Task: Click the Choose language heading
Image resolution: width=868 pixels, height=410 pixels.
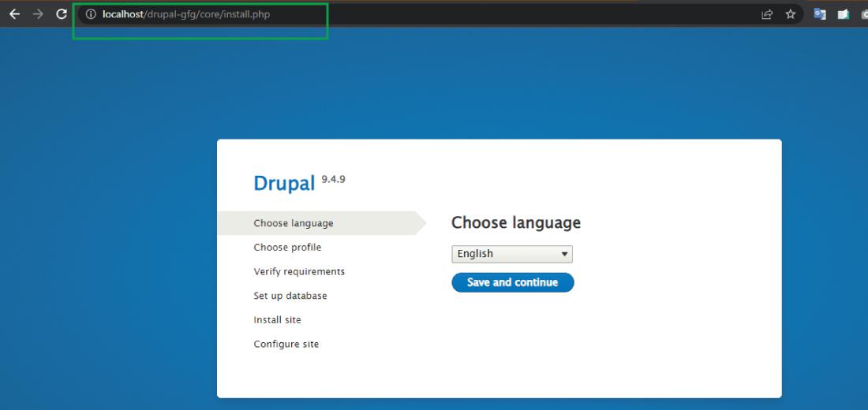Action: coord(516,222)
